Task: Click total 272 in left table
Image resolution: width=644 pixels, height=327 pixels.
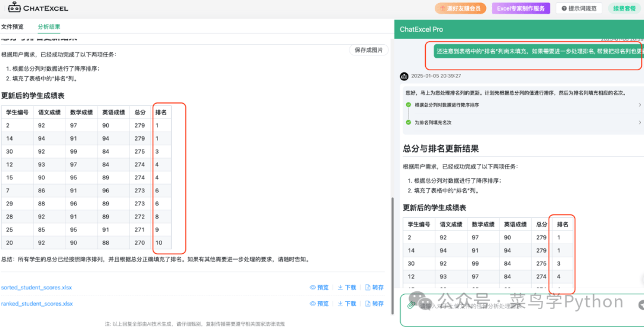Action: coord(140,217)
